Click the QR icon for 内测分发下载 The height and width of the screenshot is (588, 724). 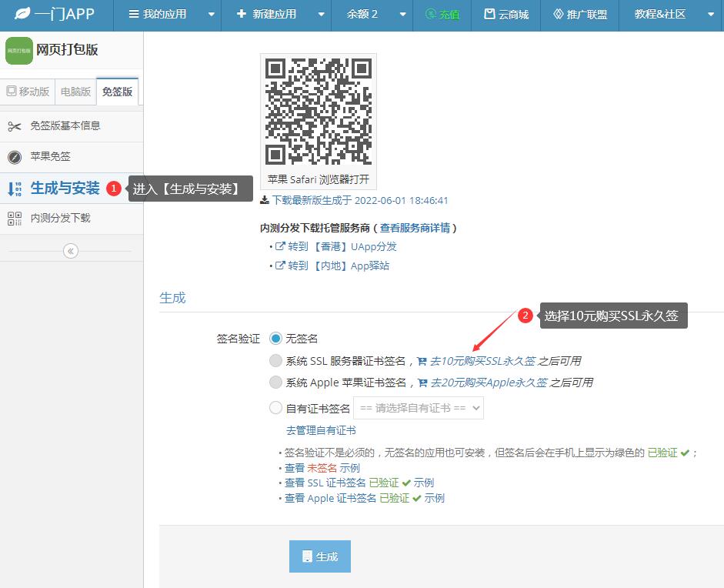pos(15,219)
